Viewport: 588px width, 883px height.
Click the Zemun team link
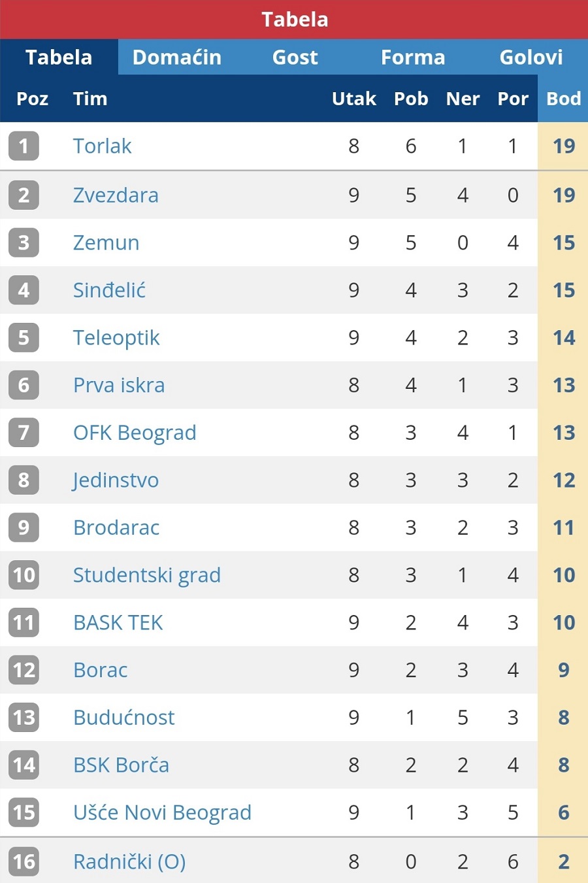click(106, 242)
